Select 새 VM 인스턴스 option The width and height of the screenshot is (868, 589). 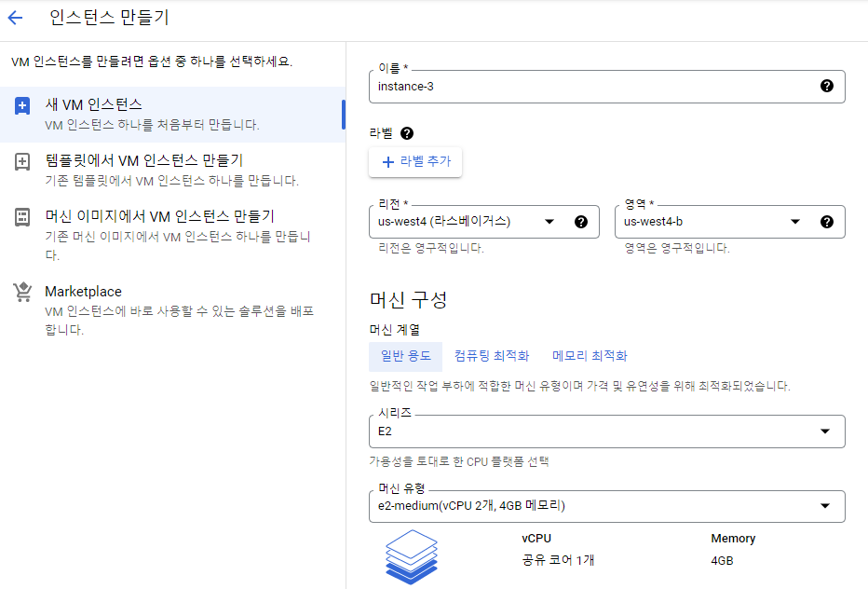click(171, 115)
